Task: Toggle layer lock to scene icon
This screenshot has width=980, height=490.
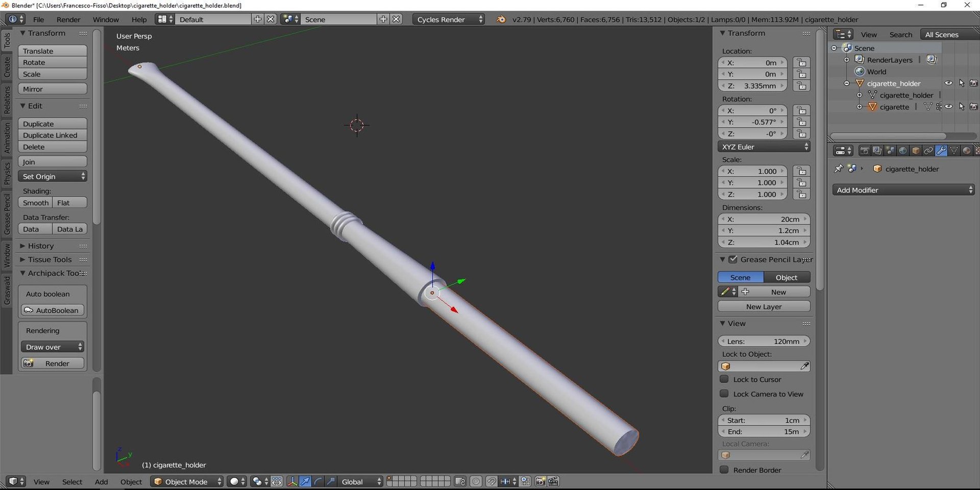Action: click(460, 481)
